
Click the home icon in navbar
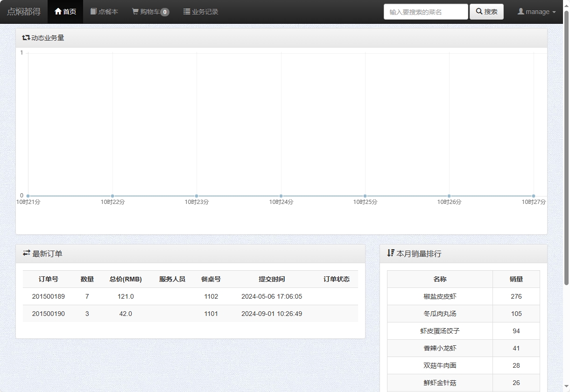tap(58, 12)
